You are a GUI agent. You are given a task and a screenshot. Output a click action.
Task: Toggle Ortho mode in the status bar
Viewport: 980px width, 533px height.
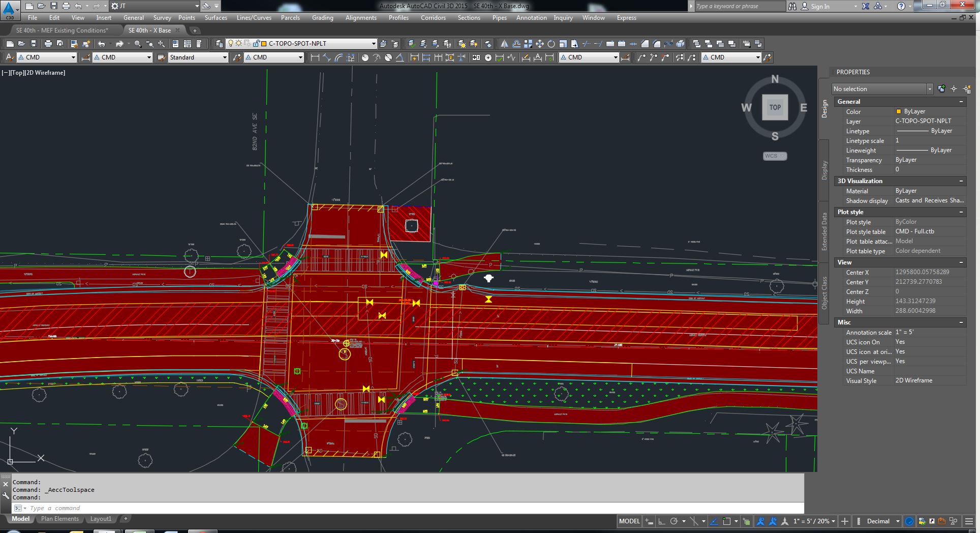pyautogui.click(x=660, y=521)
